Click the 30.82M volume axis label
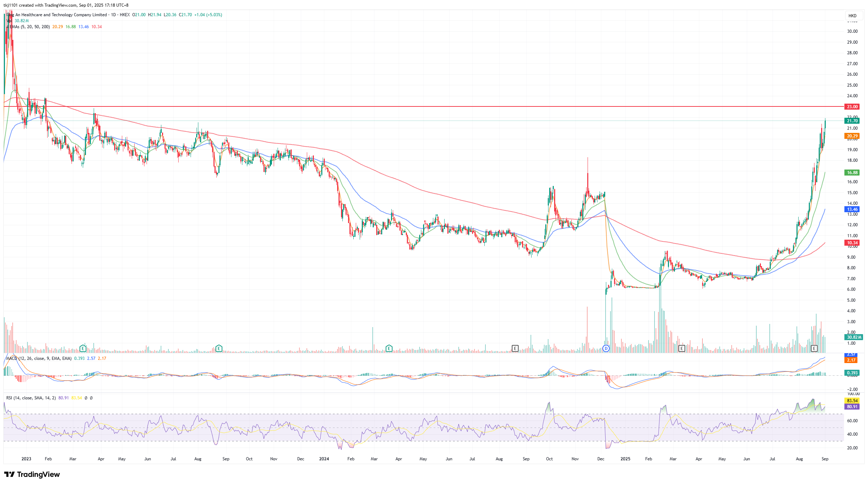This screenshot has height=485, width=868. (x=854, y=337)
